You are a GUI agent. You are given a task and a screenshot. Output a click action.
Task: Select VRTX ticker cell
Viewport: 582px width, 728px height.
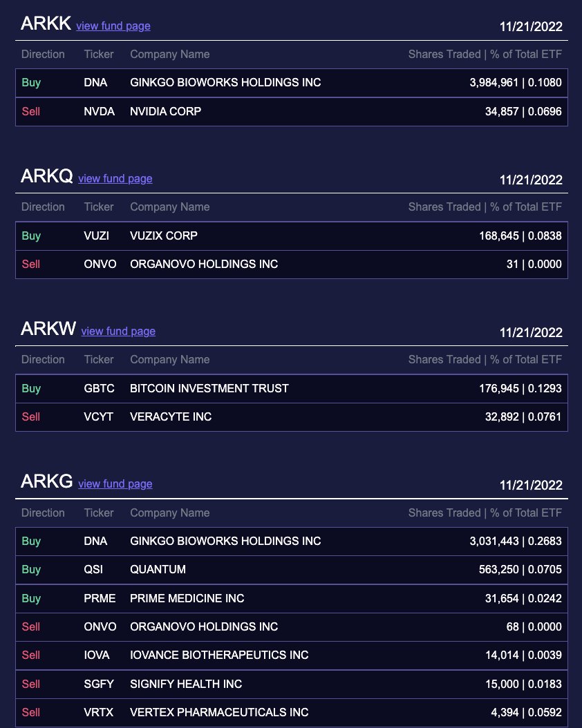tap(98, 712)
